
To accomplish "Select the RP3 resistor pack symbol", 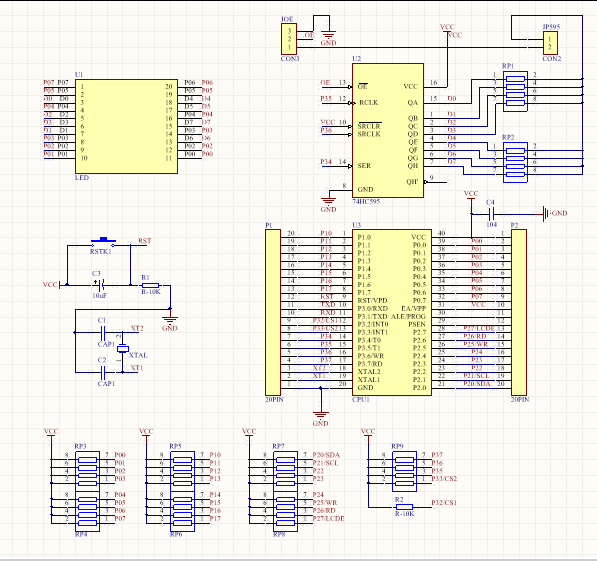I will 88,471.
